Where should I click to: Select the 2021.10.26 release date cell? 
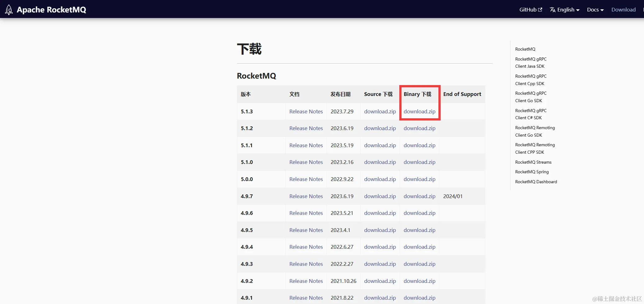coord(343,281)
